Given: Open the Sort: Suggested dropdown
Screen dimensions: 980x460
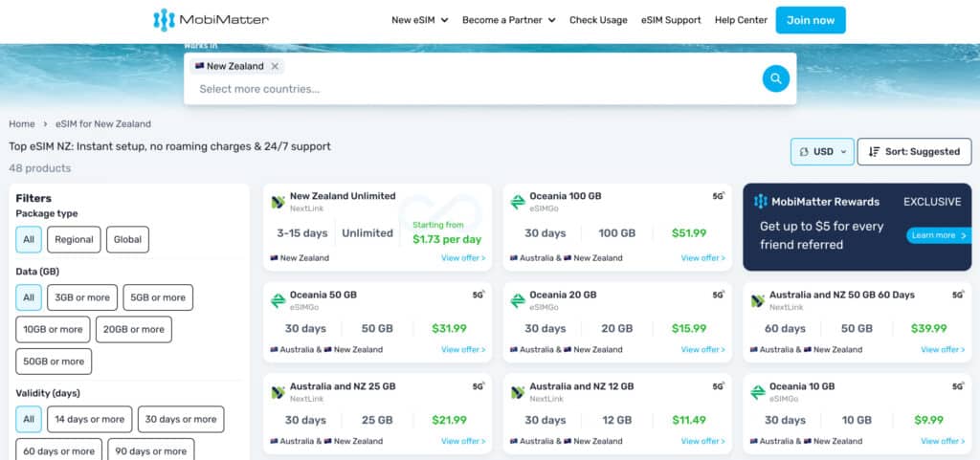Looking at the screenshot, I should tap(914, 152).
